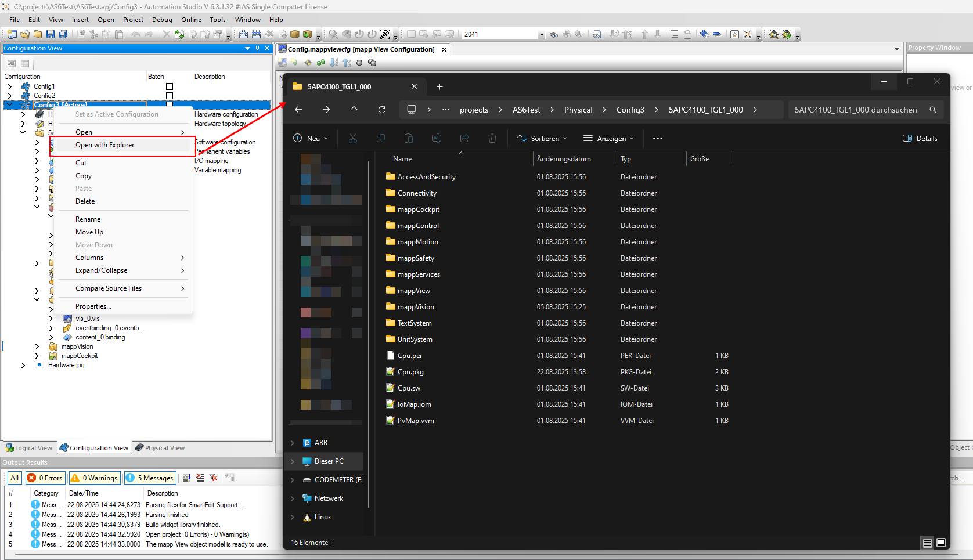Expand Netzwerk in Explorer sidebar
The image size is (973, 560).
[x=293, y=498]
